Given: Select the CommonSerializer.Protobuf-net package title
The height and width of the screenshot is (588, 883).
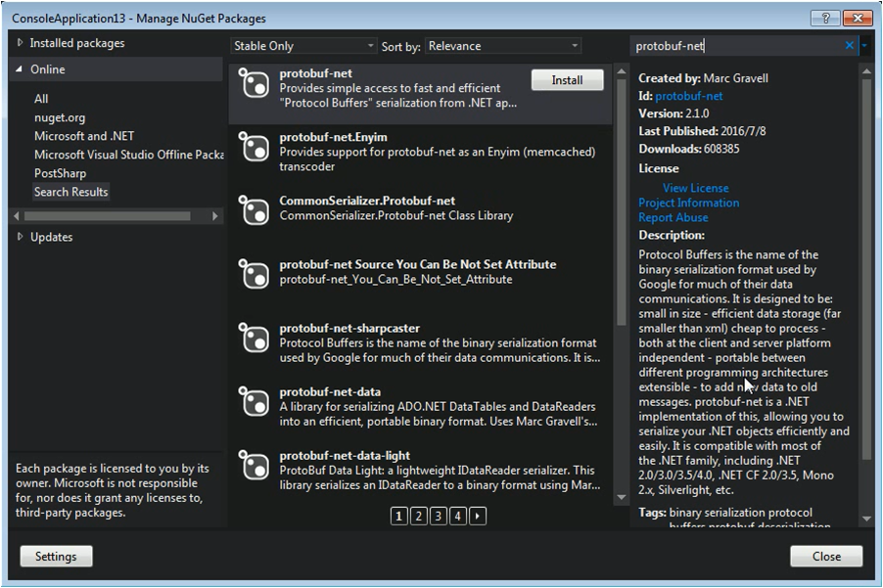Looking at the screenshot, I should pyautogui.click(x=367, y=201).
